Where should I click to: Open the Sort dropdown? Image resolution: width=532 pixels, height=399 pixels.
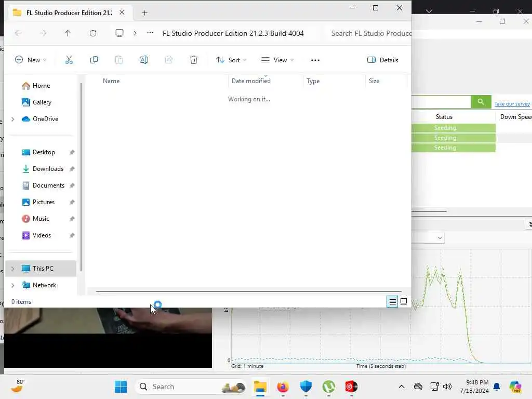coord(231,60)
